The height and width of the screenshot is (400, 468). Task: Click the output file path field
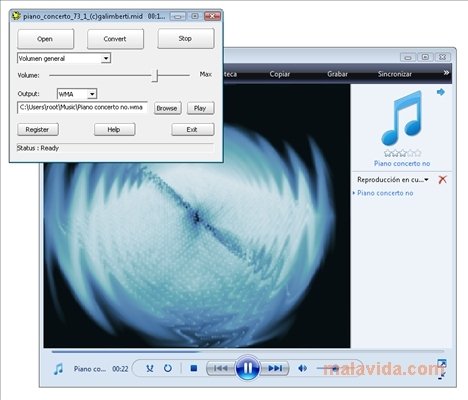click(82, 107)
